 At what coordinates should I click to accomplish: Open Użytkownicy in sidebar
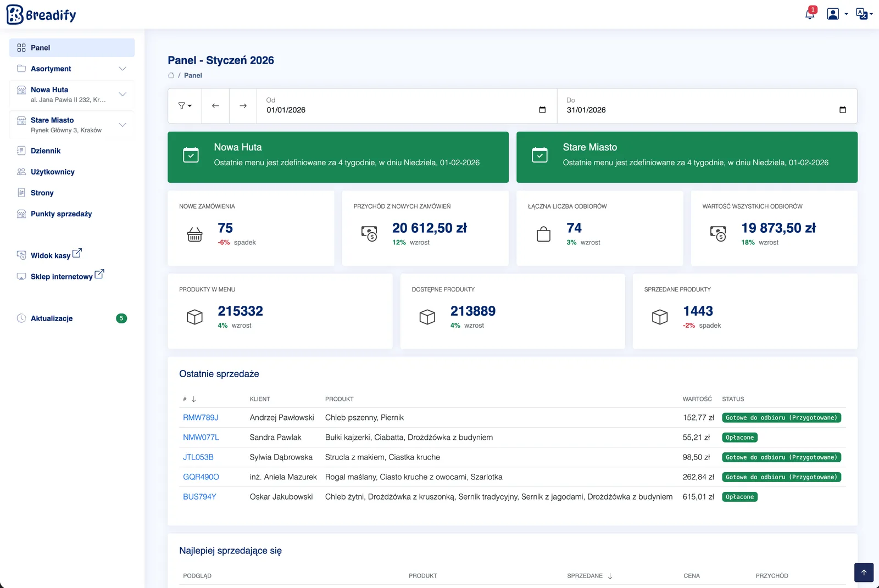coord(53,172)
